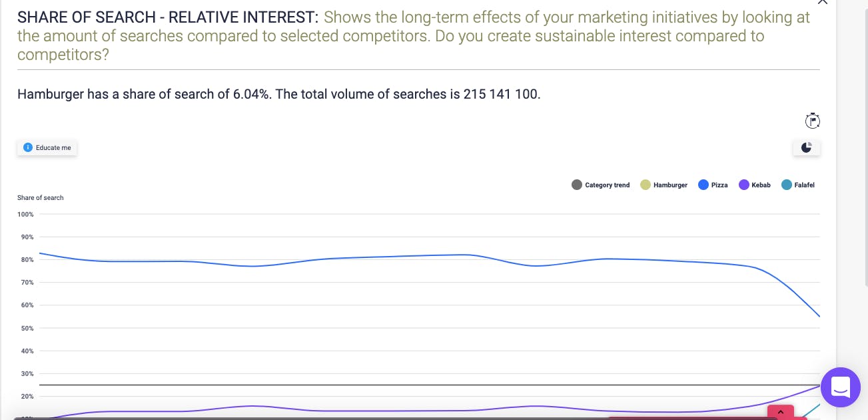Viewport: 868px width, 420px height.
Task: Toggle Pizza series in the legend
Action: [713, 185]
